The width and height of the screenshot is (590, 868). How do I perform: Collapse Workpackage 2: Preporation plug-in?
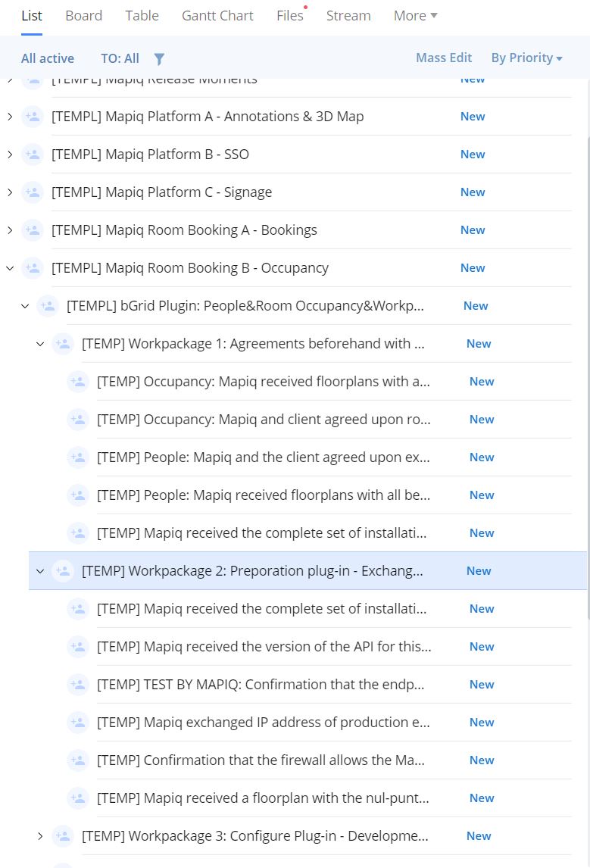[x=40, y=571]
